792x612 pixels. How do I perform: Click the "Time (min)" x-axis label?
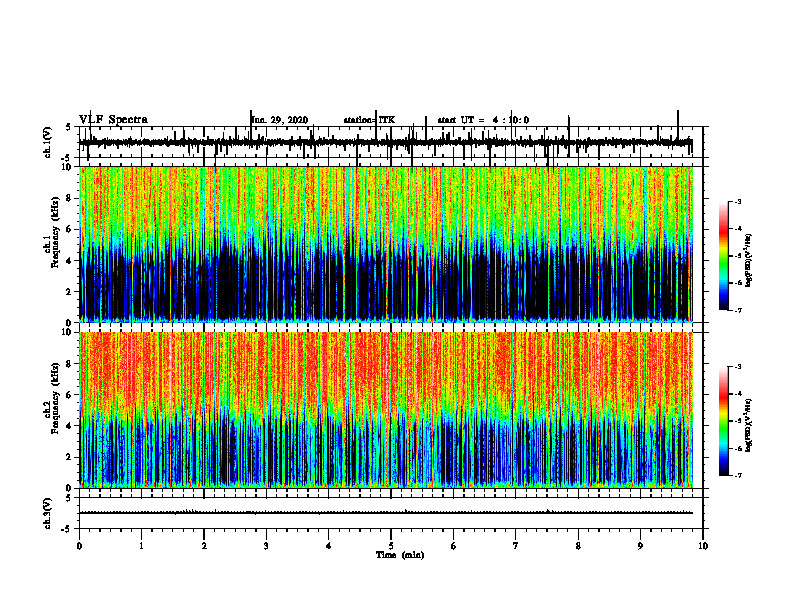400,555
